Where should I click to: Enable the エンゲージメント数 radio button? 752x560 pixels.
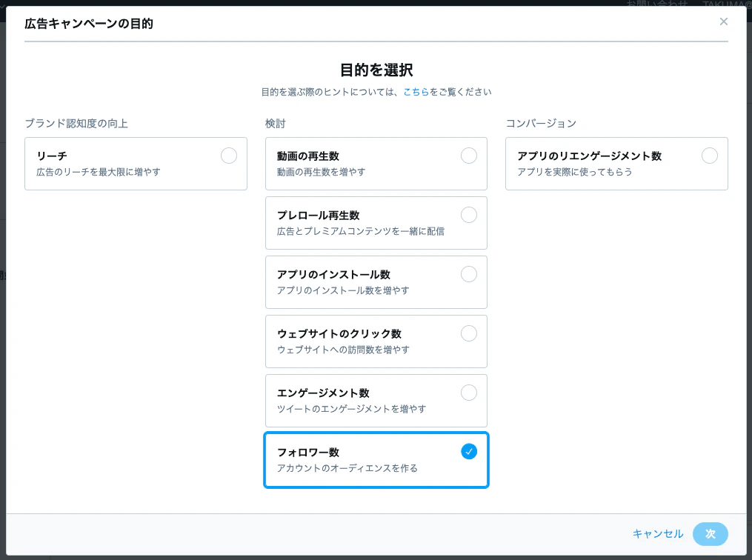pyautogui.click(x=469, y=393)
